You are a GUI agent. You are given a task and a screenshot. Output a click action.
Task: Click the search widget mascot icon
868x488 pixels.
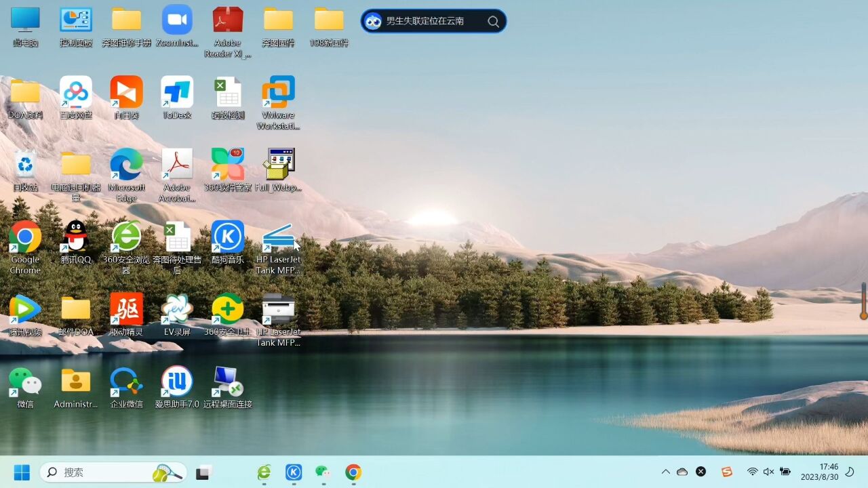click(x=373, y=22)
